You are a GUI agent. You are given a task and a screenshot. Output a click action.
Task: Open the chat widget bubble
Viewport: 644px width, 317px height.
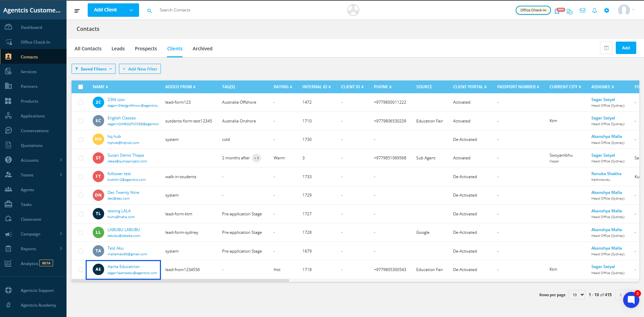(x=631, y=300)
